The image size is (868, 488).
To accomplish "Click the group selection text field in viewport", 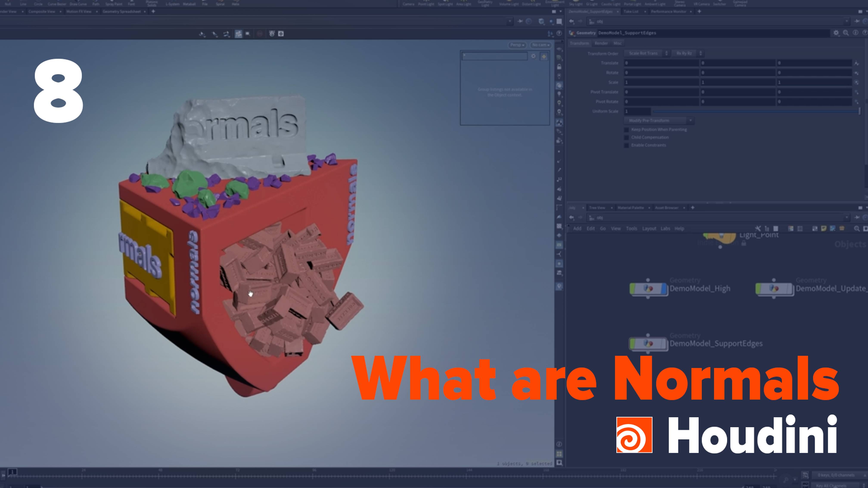I will (495, 56).
